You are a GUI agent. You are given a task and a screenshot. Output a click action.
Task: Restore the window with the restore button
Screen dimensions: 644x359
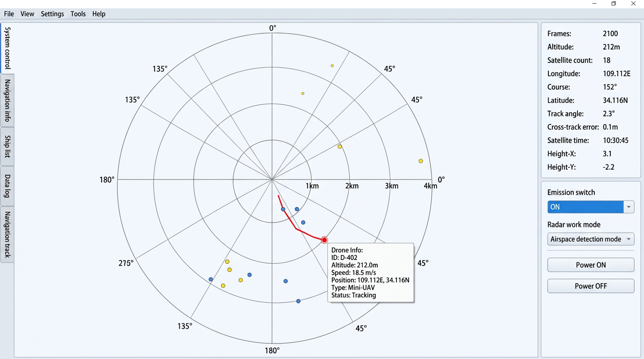pos(614,4)
